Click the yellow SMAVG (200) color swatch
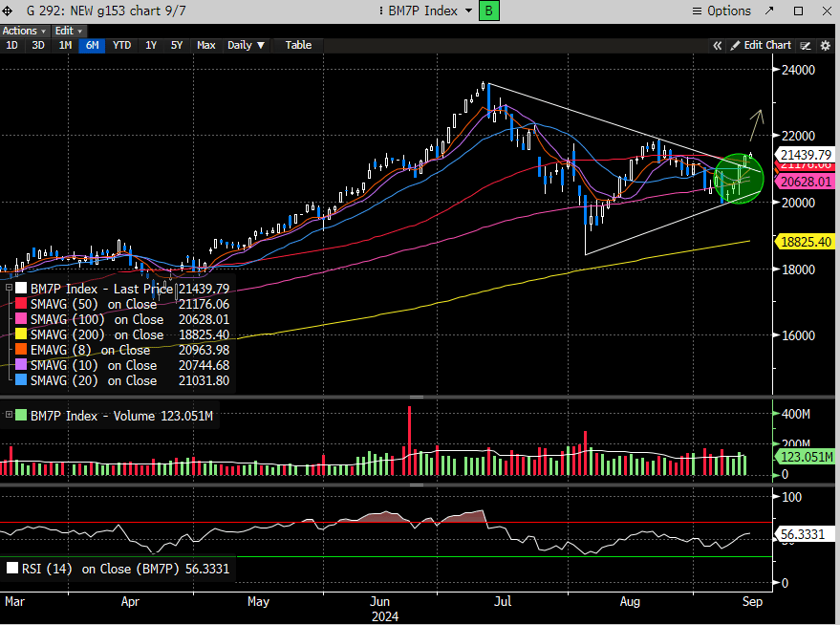Screen dimensions: 840x625 [21, 334]
